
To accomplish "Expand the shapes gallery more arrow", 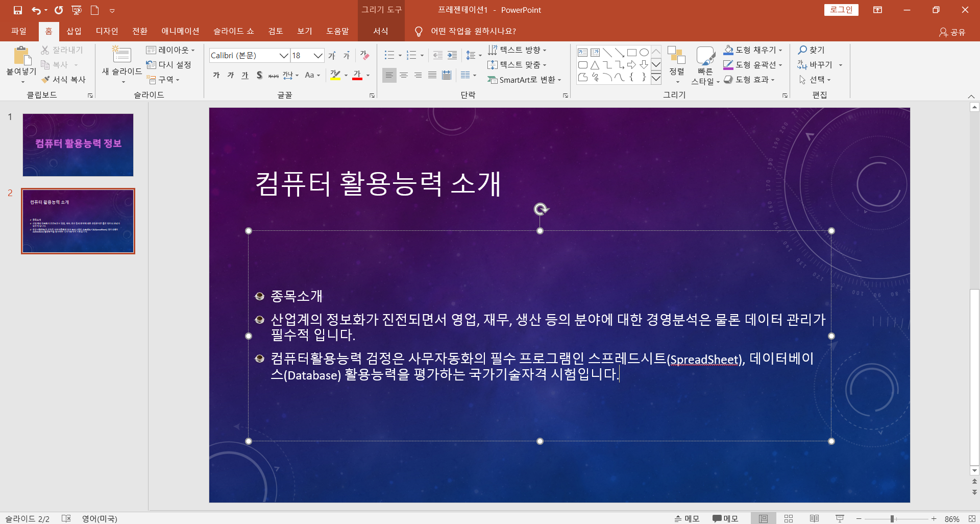I will tap(656, 78).
